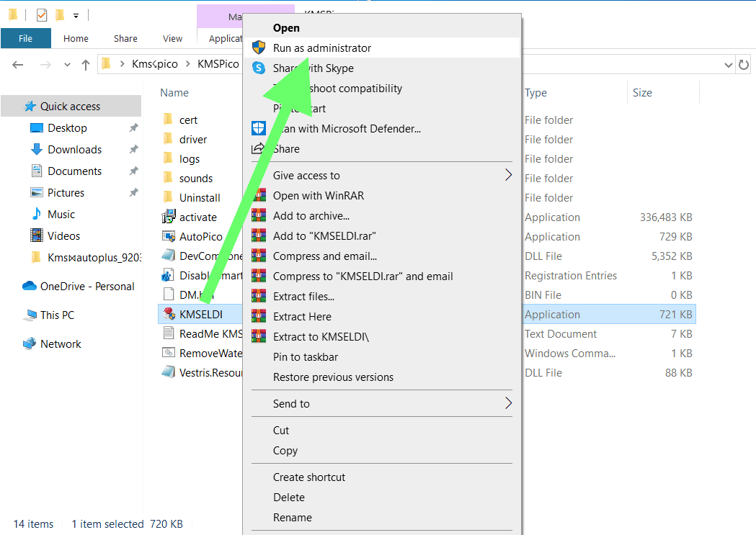Choose Extract to KMSELDI\ option
Viewport: 756px width, 535px height.
tap(382, 336)
